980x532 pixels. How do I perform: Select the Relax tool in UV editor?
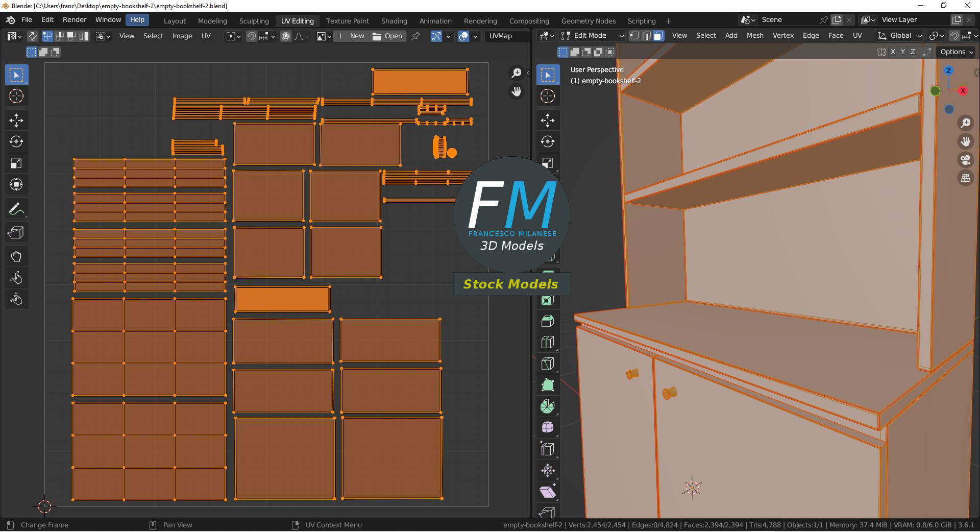point(16,278)
